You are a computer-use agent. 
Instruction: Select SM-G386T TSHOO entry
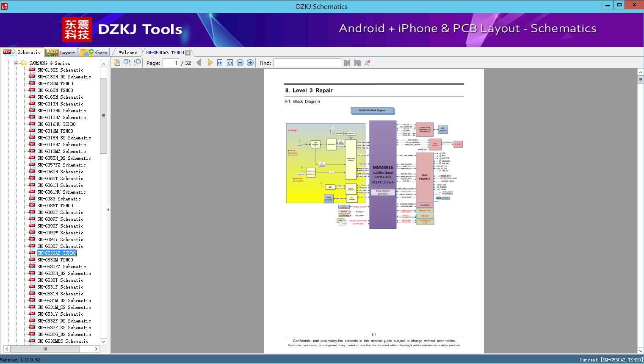click(x=55, y=206)
